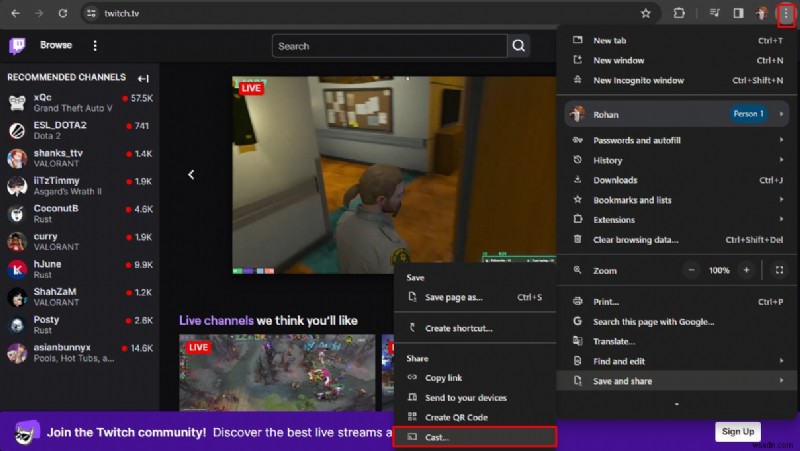Open the asianbunnyx channel link

(x=80, y=353)
